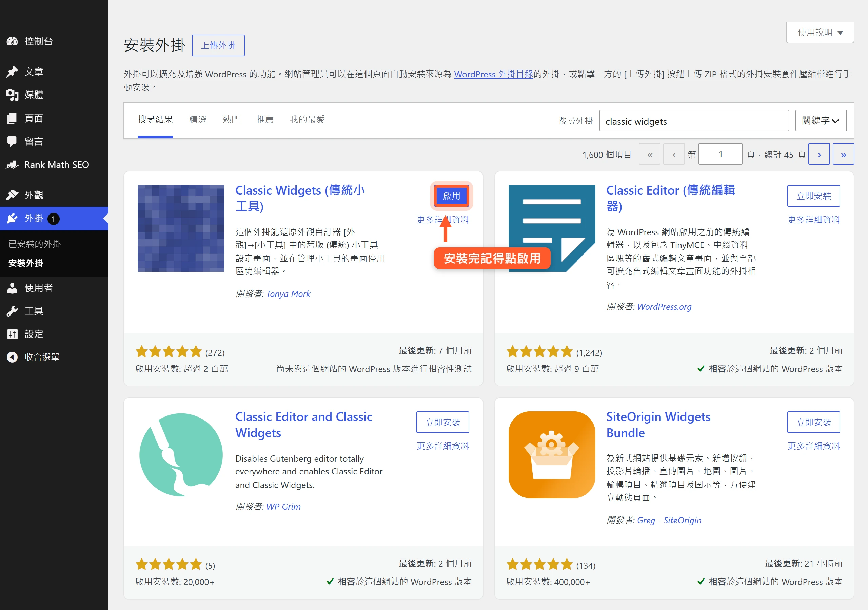Screen dimensions: 868x610
Task: Click the 外觀 paintbrush icon
Action: coord(12,195)
